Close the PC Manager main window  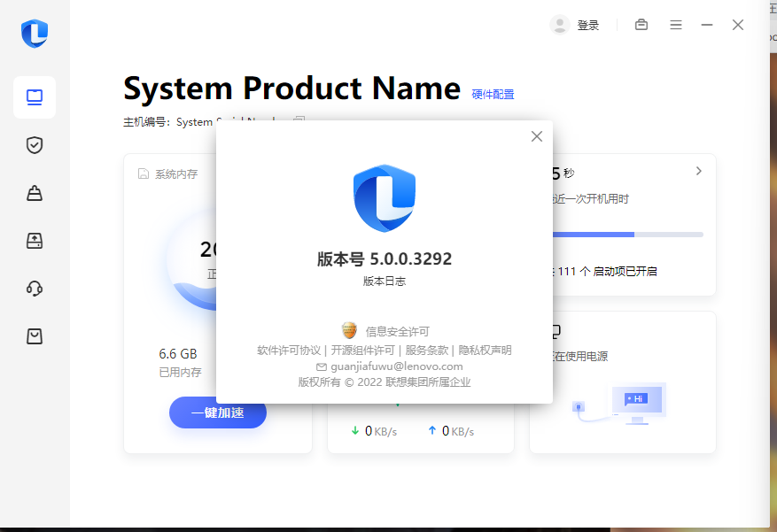coord(738,25)
